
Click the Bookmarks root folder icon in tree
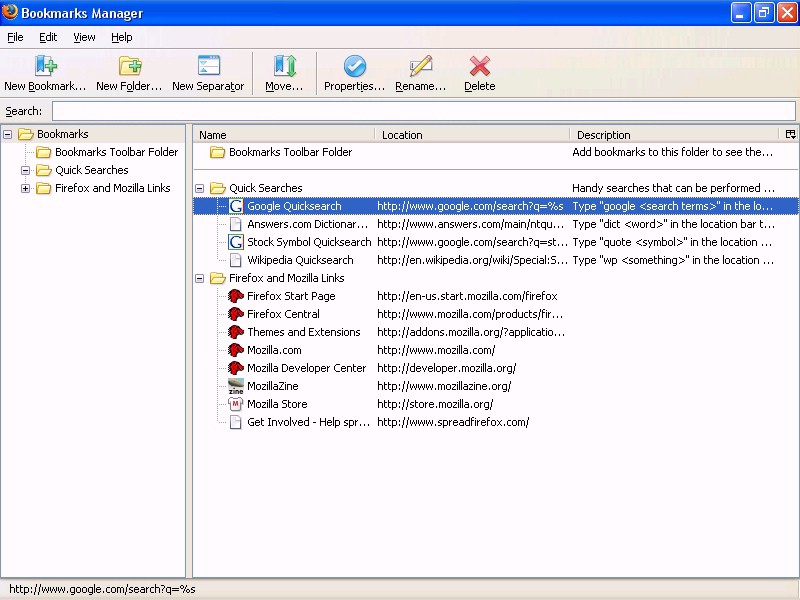coord(26,134)
